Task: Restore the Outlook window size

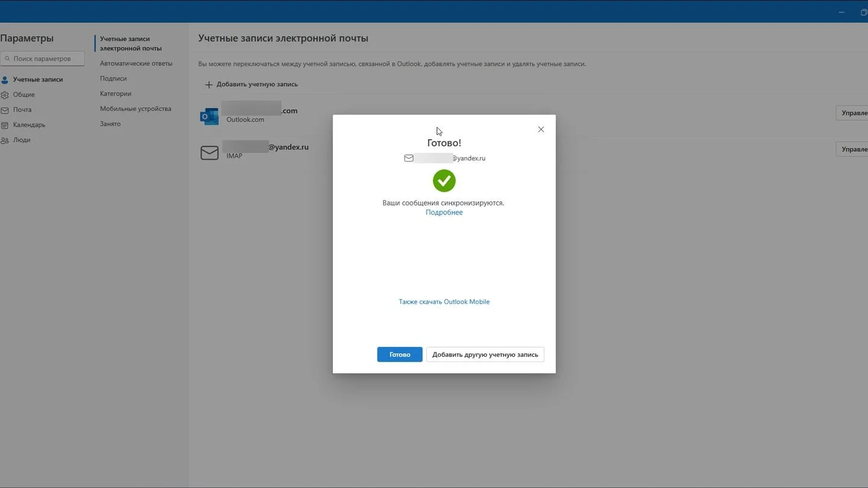Action: pos(864,12)
